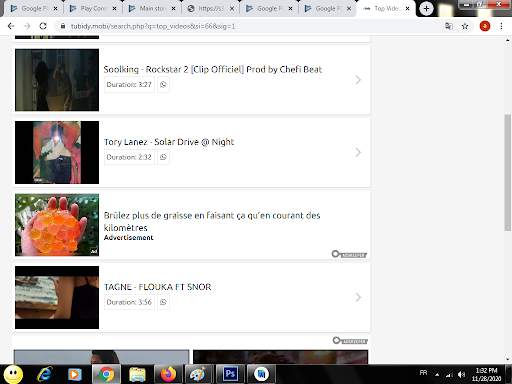Switch to Chrome in the taskbar
Screen dimensions: 512x384
tap(106, 374)
